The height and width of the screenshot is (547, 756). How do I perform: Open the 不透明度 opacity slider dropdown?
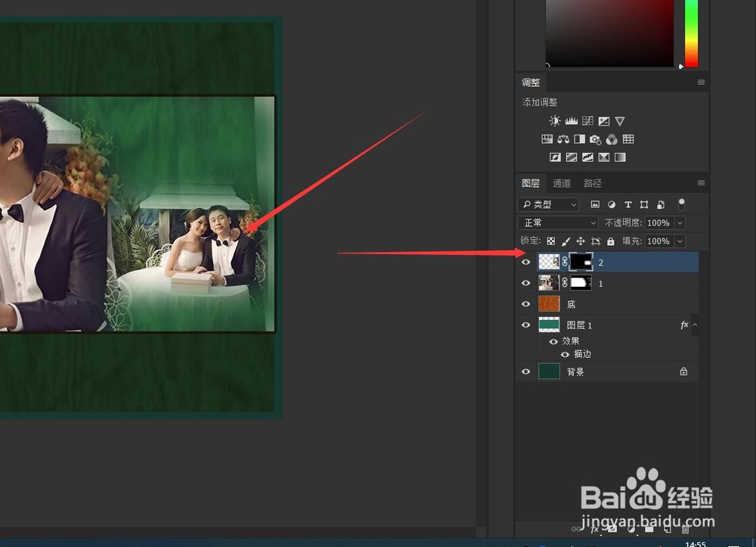click(680, 223)
